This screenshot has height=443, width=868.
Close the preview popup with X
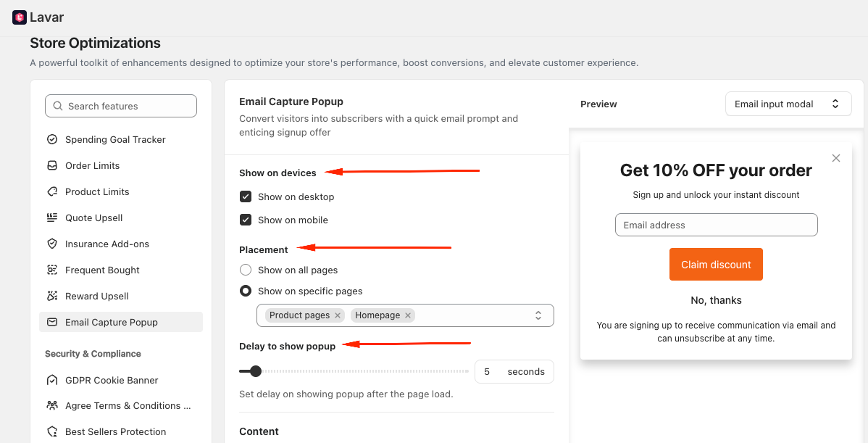click(x=836, y=158)
